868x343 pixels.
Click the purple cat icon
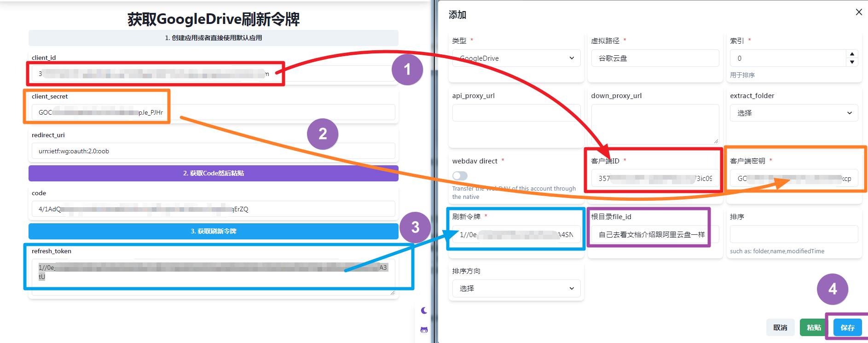pos(424,330)
